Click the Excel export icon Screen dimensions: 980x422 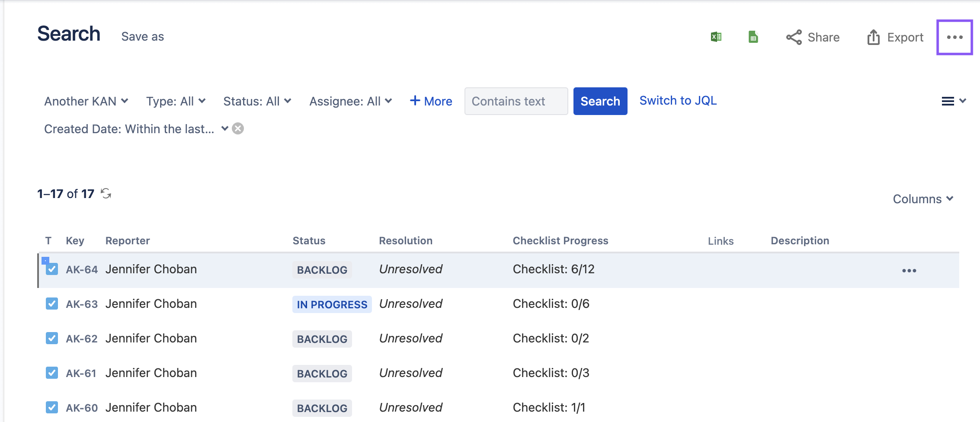pyautogui.click(x=716, y=37)
